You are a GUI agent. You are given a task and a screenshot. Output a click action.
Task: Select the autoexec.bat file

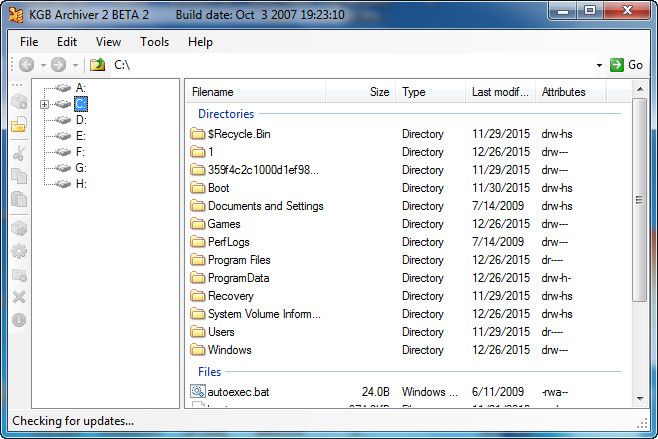[x=238, y=392]
